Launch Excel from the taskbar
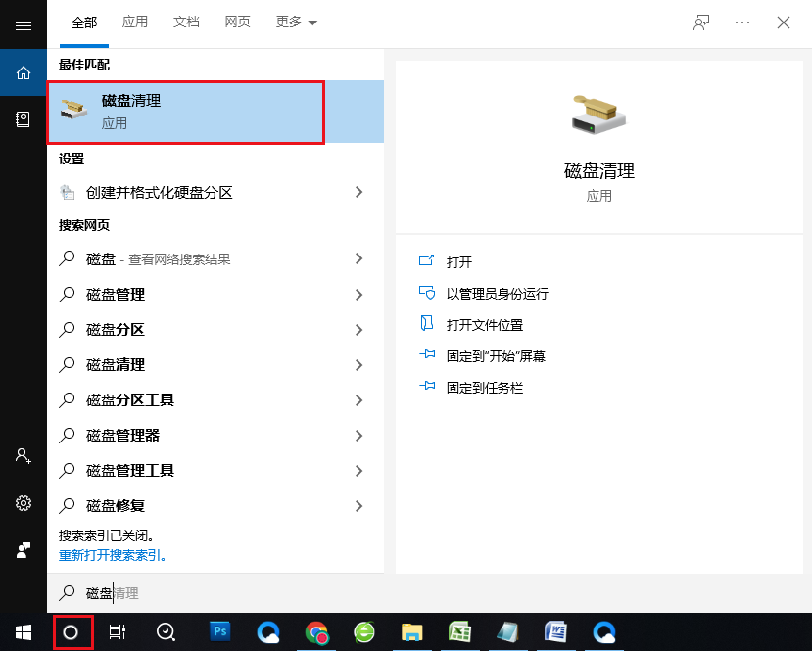This screenshot has width=812, height=651. (459, 631)
